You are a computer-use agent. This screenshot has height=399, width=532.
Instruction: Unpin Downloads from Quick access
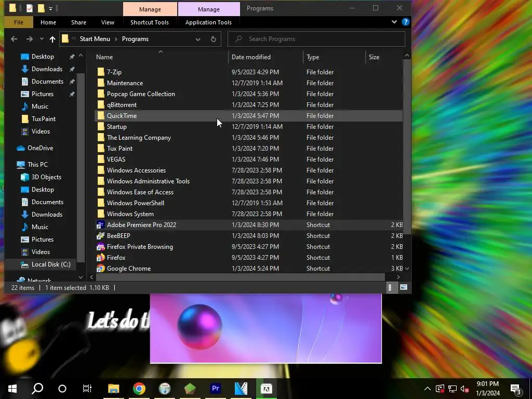tap(72, 69)
